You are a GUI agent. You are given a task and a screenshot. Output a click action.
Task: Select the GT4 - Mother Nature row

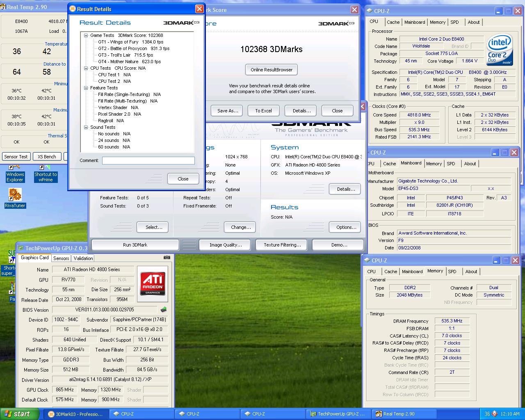click(129, 62)
